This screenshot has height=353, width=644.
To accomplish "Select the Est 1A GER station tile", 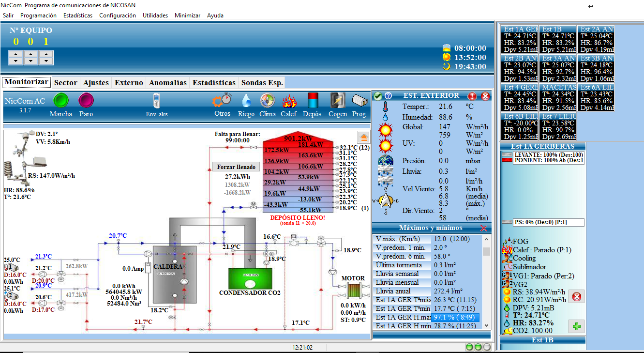I will click(x=520, y=39).
